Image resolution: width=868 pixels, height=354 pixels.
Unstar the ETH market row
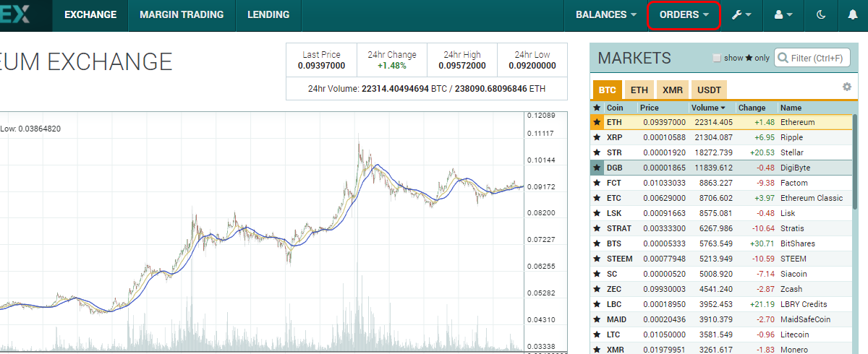pos(597,122)
